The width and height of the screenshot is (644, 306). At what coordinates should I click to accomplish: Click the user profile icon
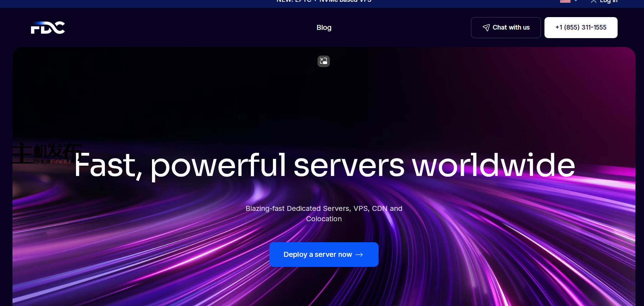click(593, 2)
